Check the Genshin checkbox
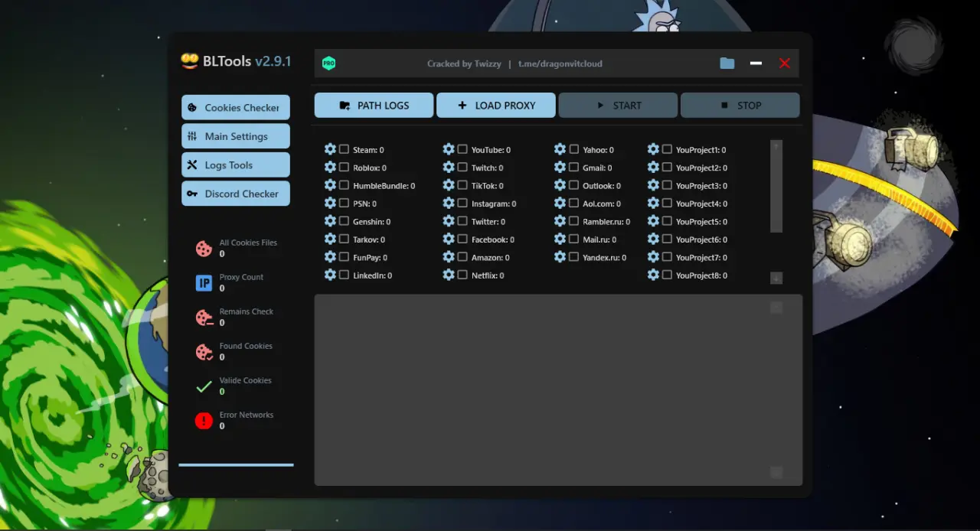 tap(344, 221)
